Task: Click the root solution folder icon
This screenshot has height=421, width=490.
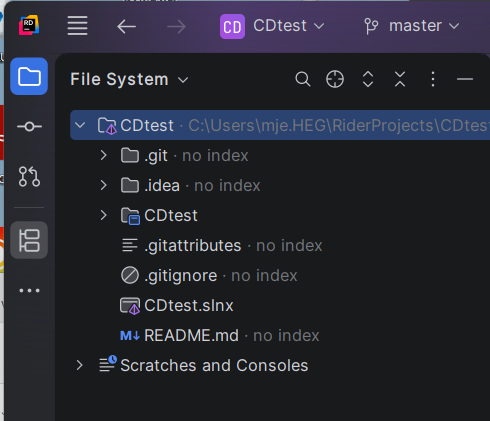Action: 107,126
